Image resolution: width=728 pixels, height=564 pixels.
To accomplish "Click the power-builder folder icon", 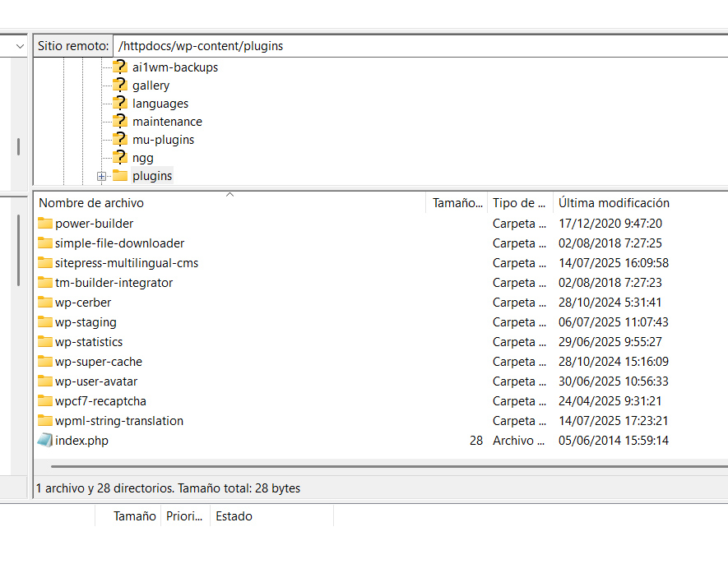I will (x=45, y=224).
